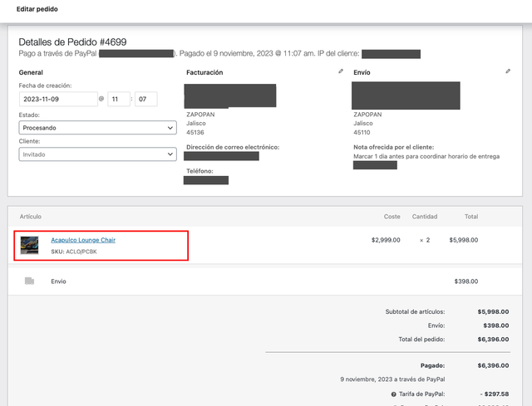Click the Teléfono label
The width and height of the screenshot is (532, 406).
coord(199,171)
